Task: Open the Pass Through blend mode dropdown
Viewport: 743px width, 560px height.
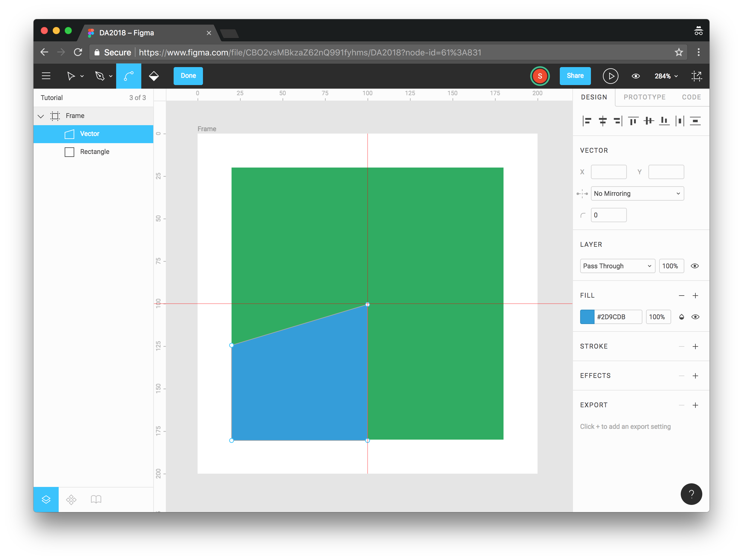Action: [x=617, y=266]
